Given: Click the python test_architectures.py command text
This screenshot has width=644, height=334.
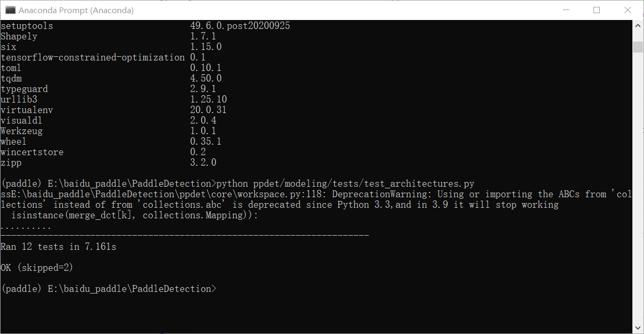Looking at the screenshot, I should pyautogui.click(x=345, y=184).
